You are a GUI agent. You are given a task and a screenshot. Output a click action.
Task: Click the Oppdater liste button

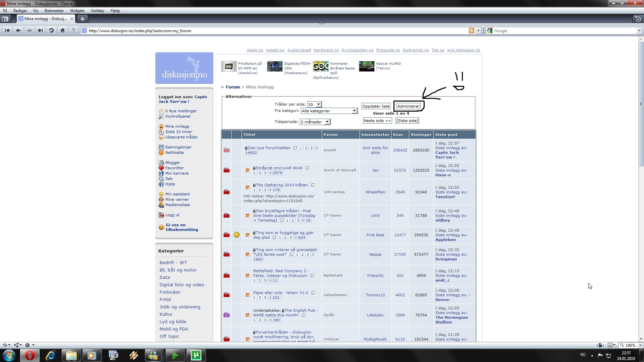(x=376, y=106)
